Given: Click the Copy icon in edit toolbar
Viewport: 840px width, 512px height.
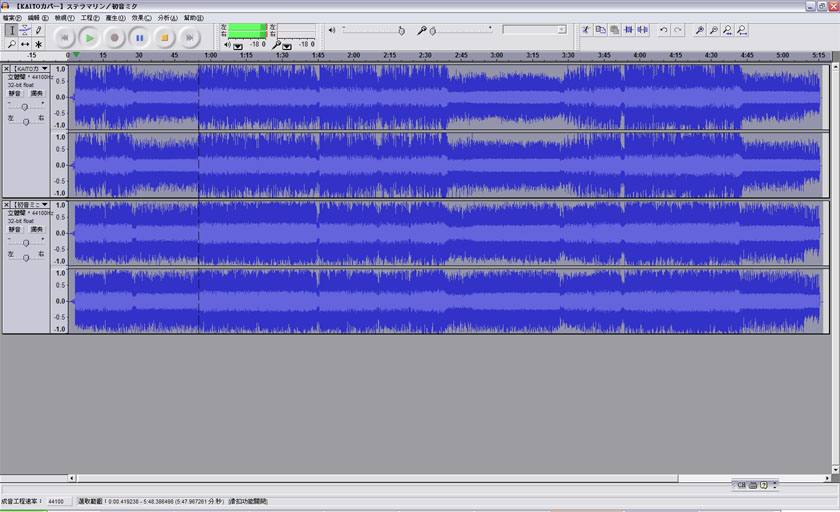Looking at the screenshot, I should tap(601, 30).
